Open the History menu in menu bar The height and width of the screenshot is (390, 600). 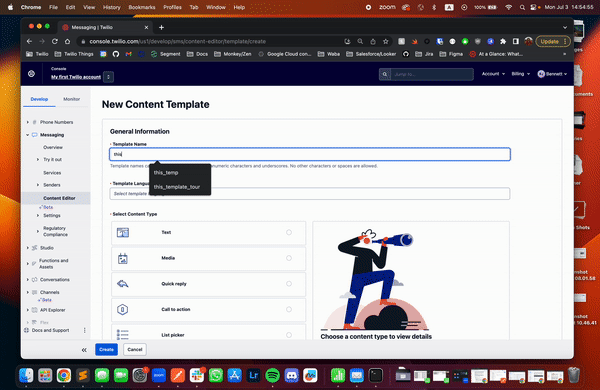(111, 7)
